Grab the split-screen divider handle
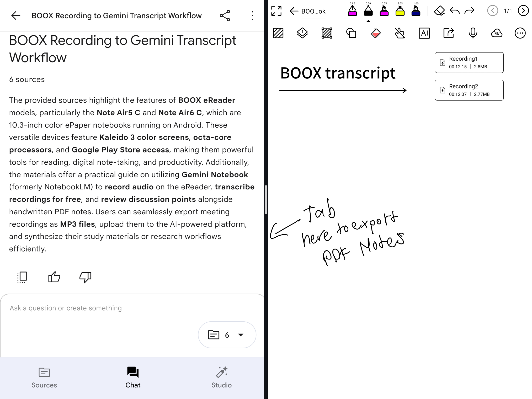 pyautogui.click(x=266, y=199)
